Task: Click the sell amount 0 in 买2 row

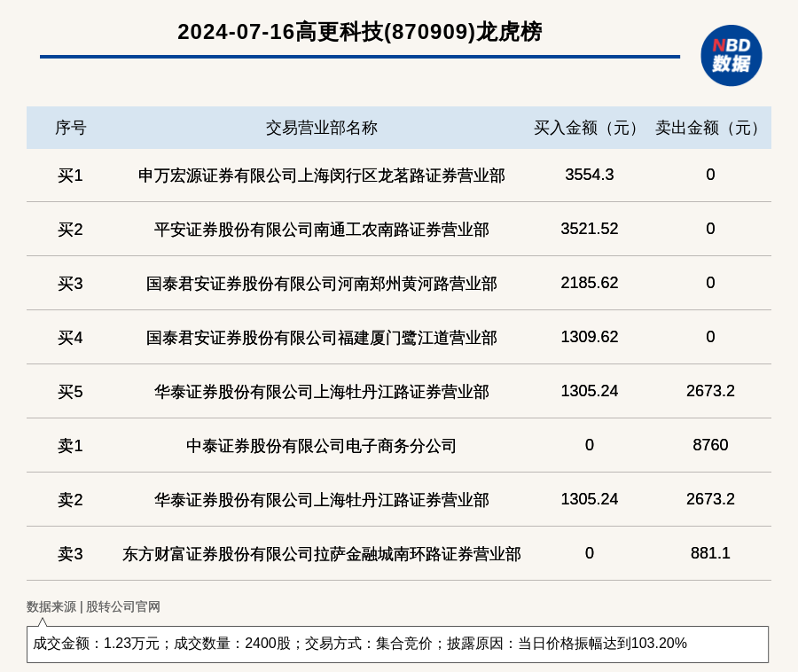Action: tap(710, 229)
